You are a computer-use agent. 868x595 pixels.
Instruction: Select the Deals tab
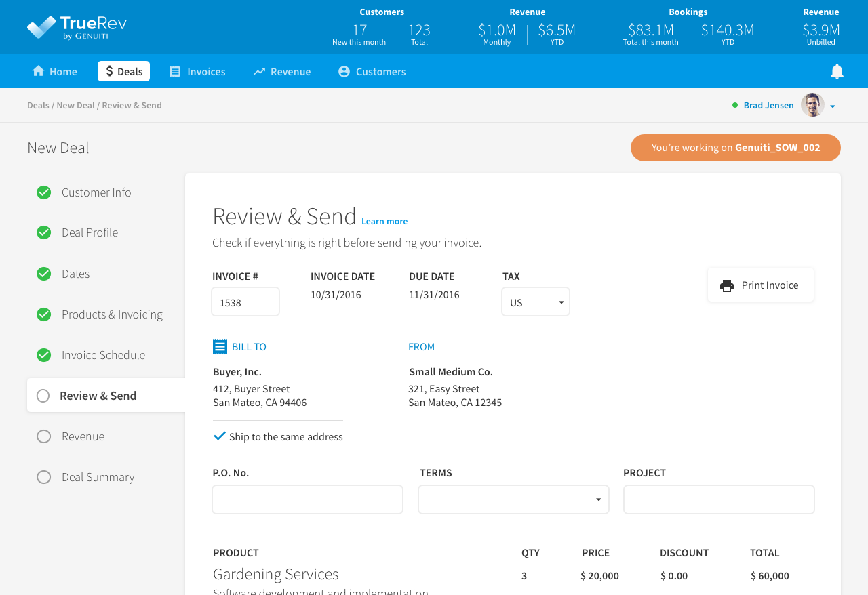[x=123, y=71]
